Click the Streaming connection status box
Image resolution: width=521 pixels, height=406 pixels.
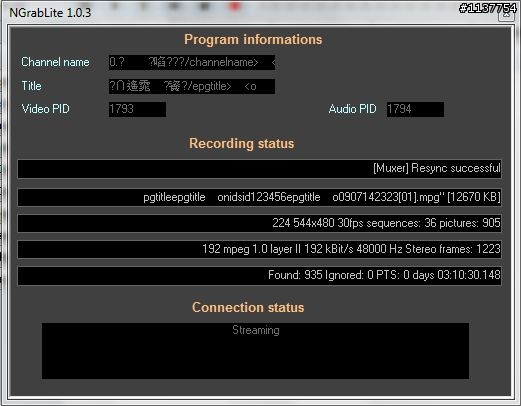coord(255,351)
